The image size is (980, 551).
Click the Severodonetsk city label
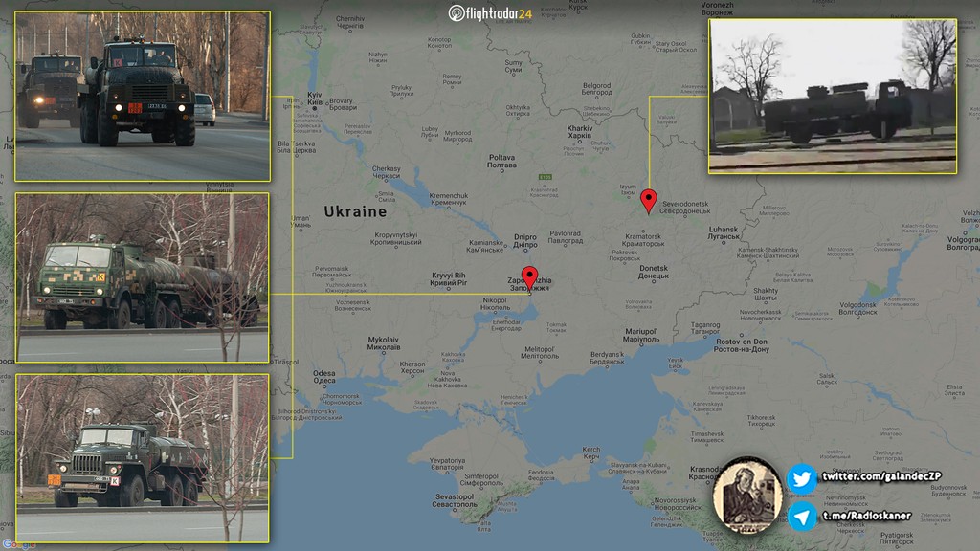(x=685, y=208)
